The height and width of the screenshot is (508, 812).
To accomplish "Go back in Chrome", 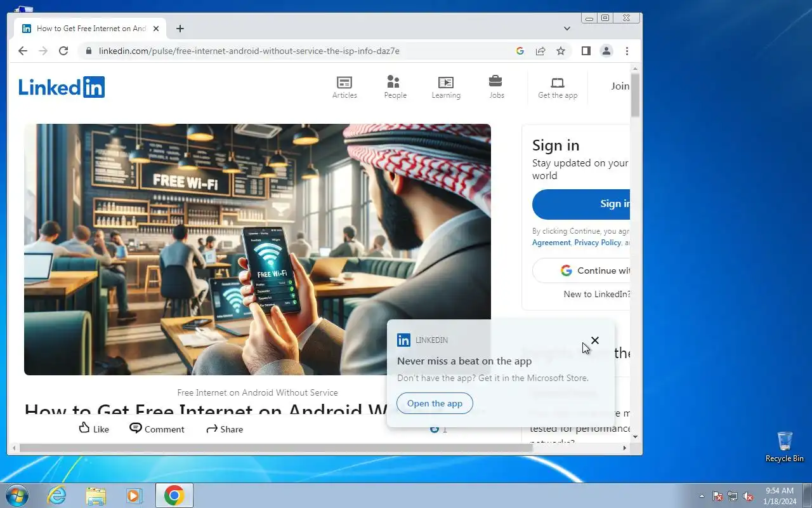I will pyautogui.click(x=23, y=51).
